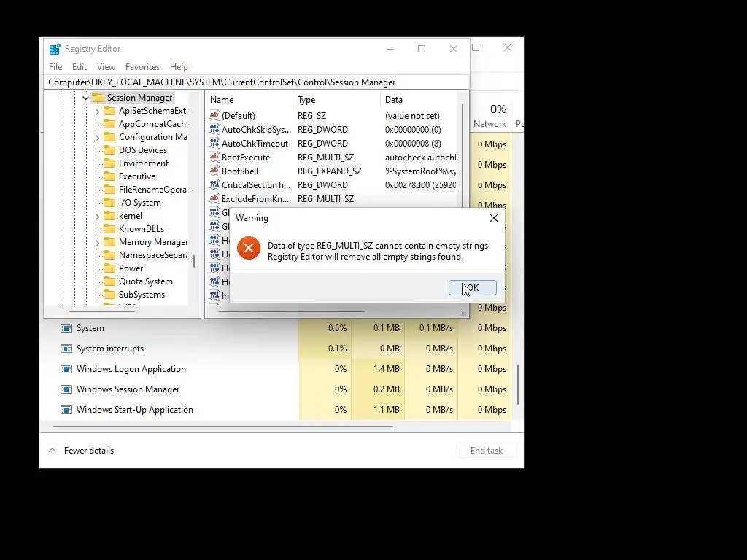Select the Environment folder icon
Image resolution: width=747 pixels, height=560 pixels.
coord(109,163)
